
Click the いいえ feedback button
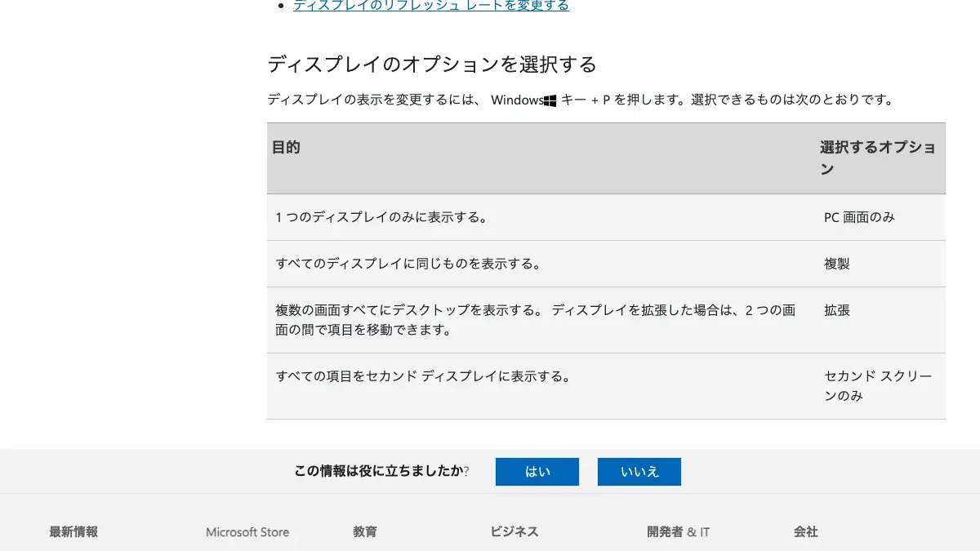click(x=639, y=472)
